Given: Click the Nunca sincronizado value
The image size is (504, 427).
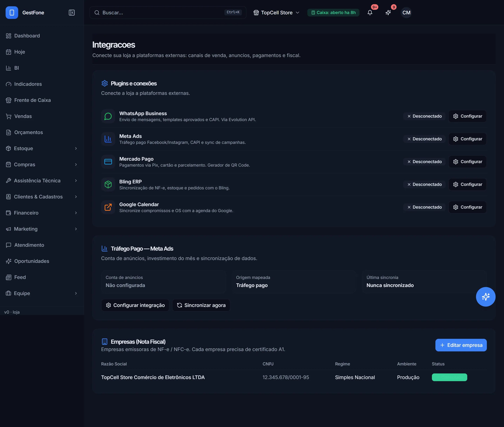Looking at the screenshot, I should pos(390,285).
